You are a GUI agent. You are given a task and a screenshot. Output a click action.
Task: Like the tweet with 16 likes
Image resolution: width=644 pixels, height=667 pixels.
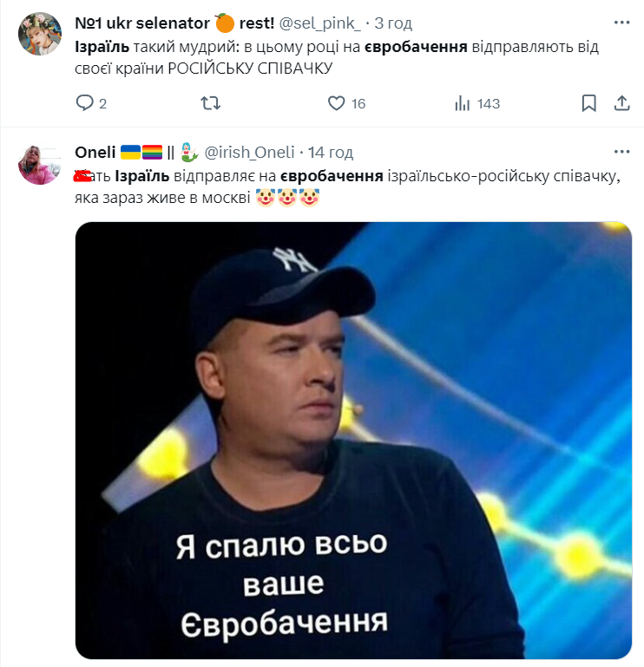pyautogui.click(x=336, y=103)
